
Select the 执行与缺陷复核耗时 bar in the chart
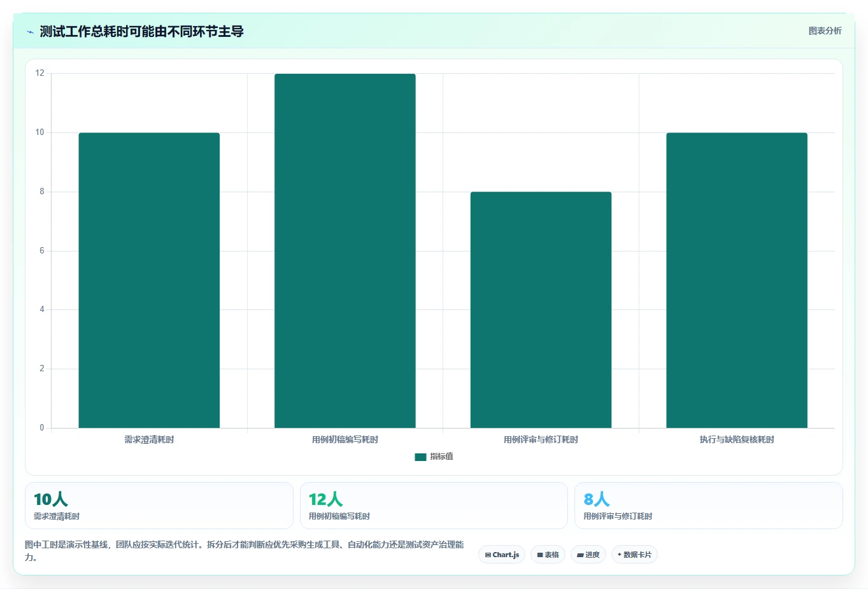coord(737,280)
